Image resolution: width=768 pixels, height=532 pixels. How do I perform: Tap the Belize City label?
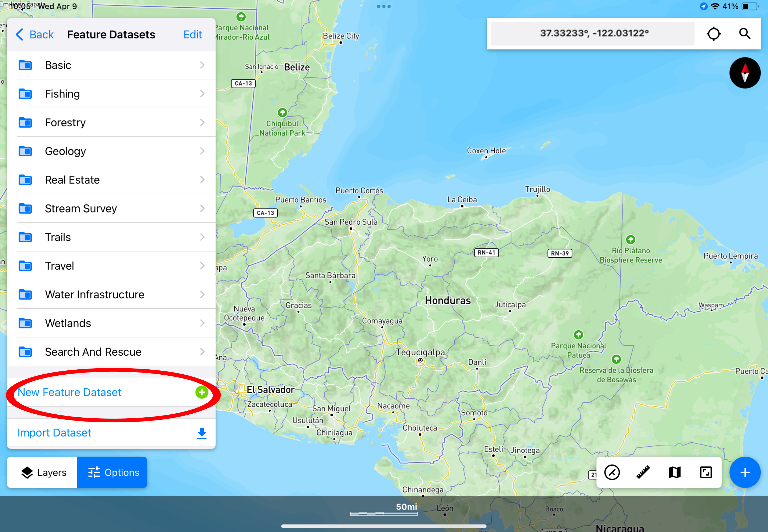tap(341, 36)
